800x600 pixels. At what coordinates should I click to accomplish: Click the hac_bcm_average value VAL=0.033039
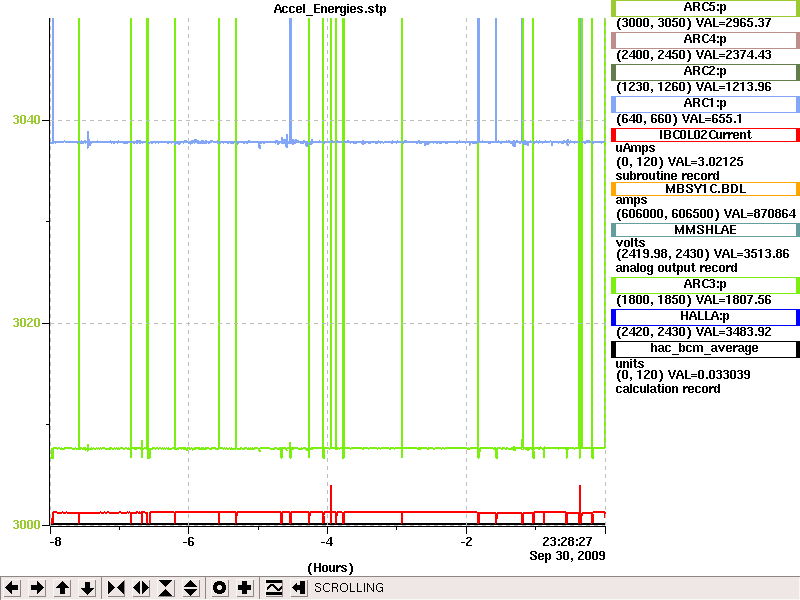point(709,375)
